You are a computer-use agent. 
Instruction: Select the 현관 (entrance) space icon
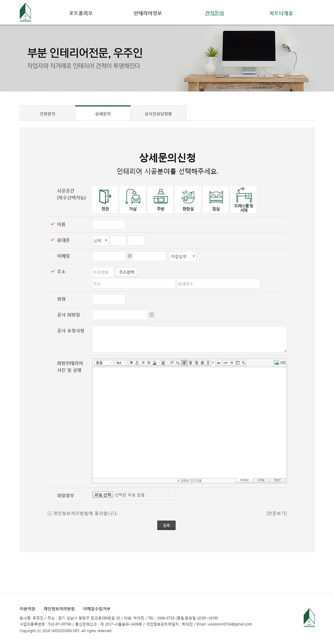[x=105, y=199]
